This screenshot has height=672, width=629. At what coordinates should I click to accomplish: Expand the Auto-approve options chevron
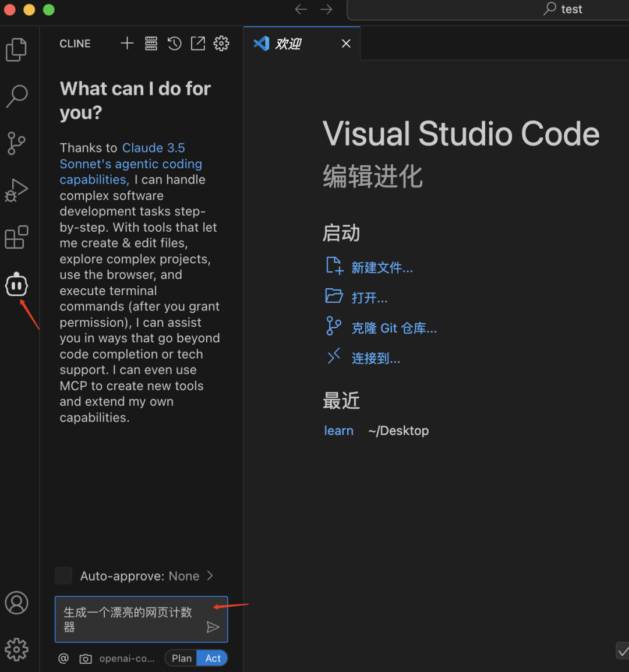pos(210,575)
